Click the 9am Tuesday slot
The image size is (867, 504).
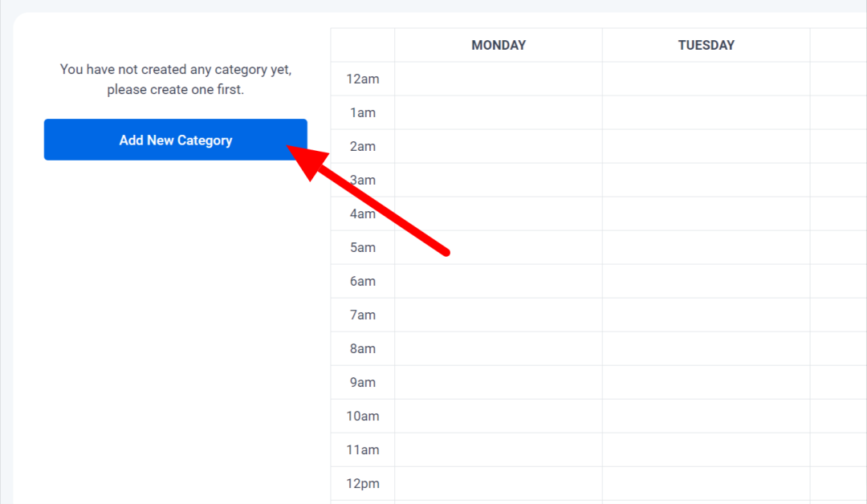(706, 382)
